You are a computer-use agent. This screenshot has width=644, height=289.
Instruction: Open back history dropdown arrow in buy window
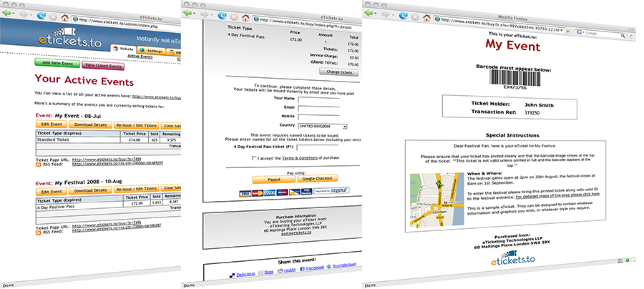(x=195, y=14)
